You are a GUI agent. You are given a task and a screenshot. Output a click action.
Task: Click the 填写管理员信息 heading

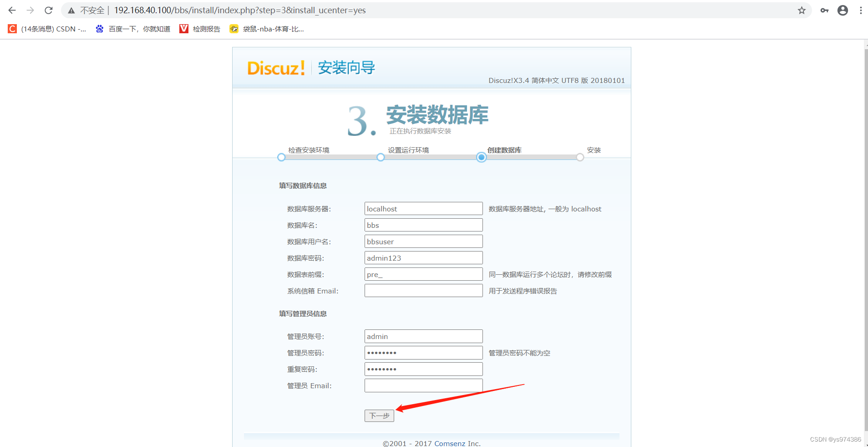pyautogui.click(x=303, y=313)
